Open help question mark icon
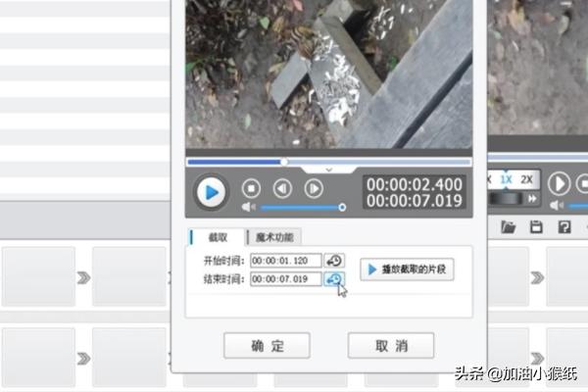The width and height of the screenshot is (588, 392). click(x=564, y=227)
